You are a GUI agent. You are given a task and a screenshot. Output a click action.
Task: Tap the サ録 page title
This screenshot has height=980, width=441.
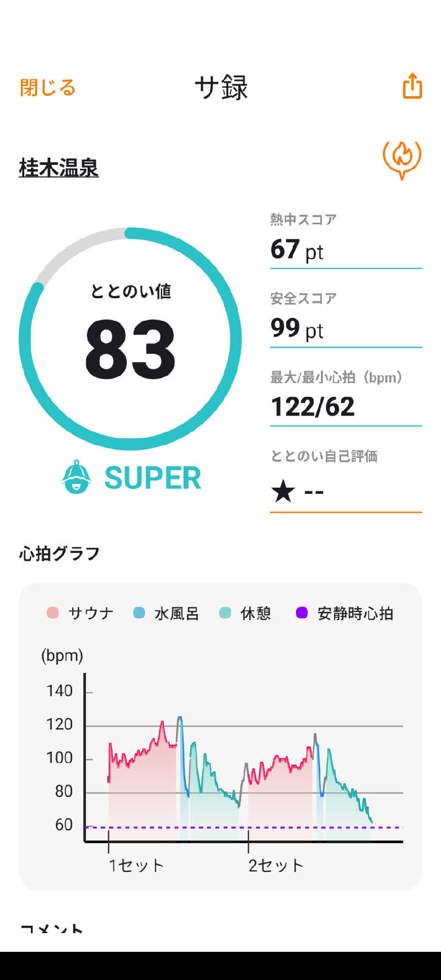click(x=222, y=87)
